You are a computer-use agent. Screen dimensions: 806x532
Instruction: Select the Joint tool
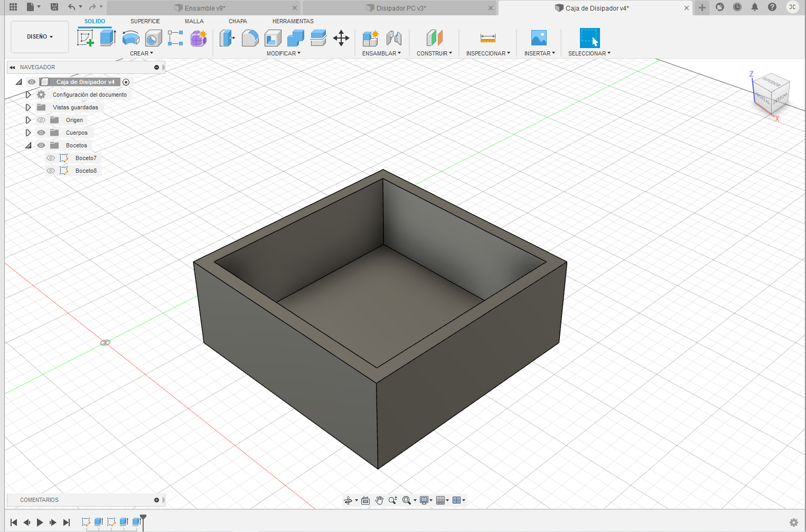click(x=394, y=38)
